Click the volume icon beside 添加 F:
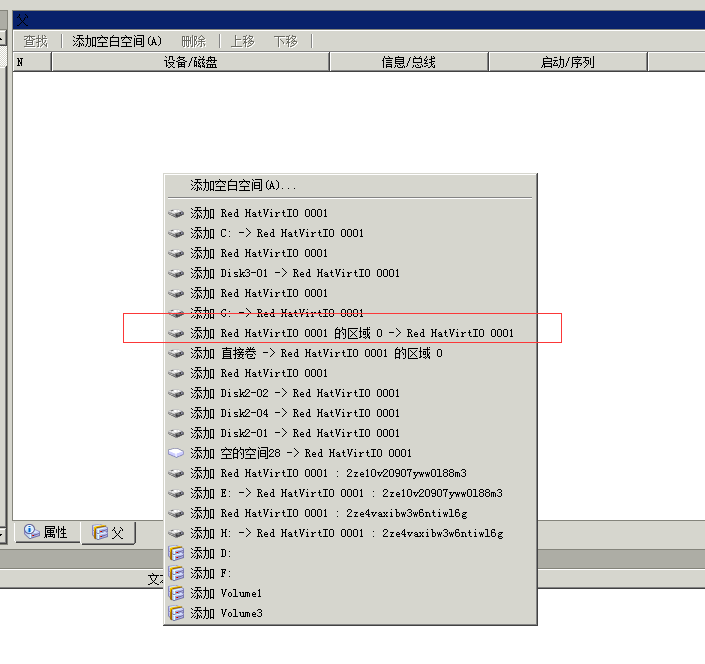The width and height of the screenshot is (705, 664). (x=177, y=573)
